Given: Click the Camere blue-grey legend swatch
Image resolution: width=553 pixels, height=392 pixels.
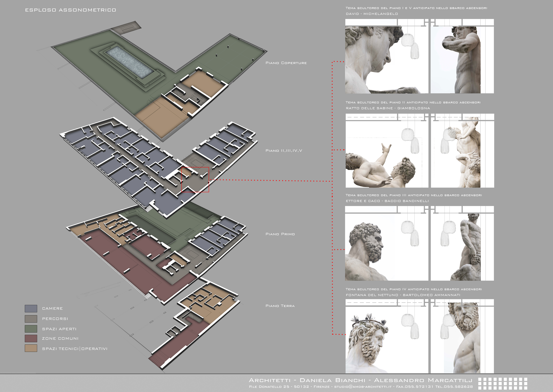Looking at the screenshot, I should click(x=31, y=309).
